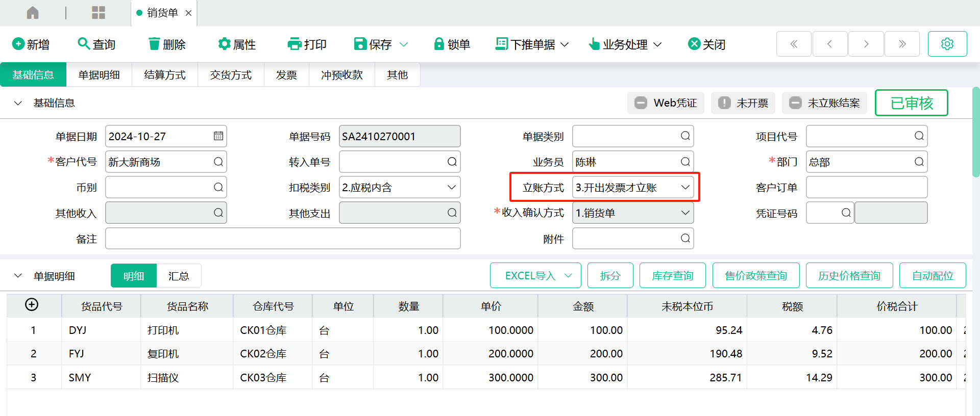Switch to the 结算方式 tab
Screen dimensions: 980x416
165,75
